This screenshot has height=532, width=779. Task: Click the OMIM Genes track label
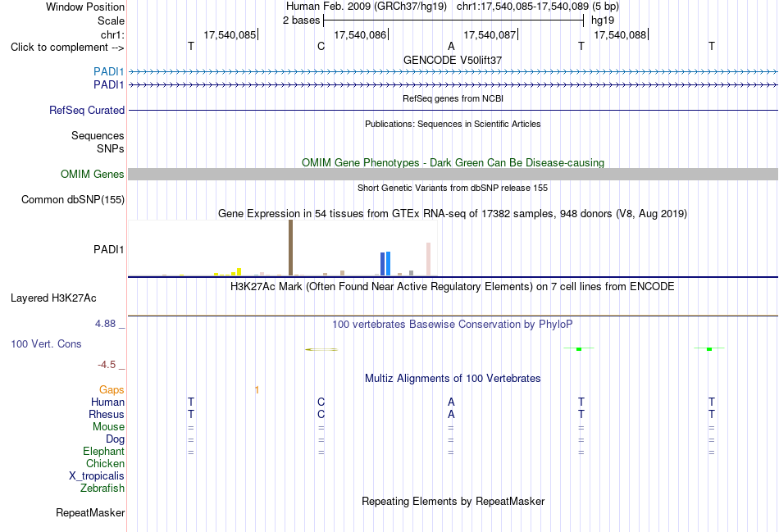pos(93,174)
